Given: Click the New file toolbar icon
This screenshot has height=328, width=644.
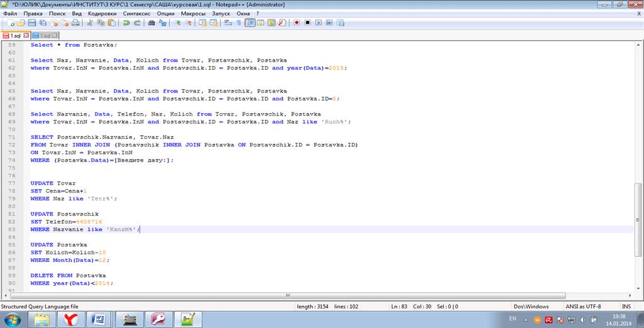Looking at the screenshot, I should click(11, 23).
